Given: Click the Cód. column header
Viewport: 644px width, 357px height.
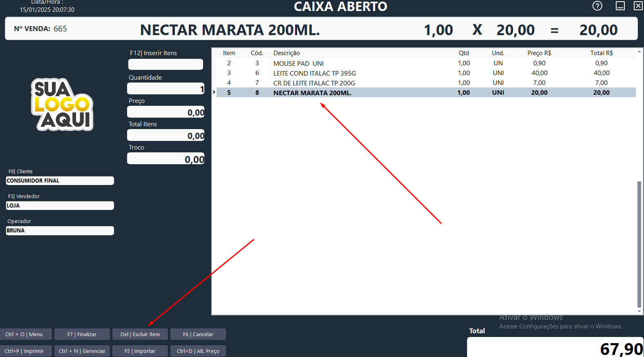Looking at the screenshot, I should tap(257, 53).
